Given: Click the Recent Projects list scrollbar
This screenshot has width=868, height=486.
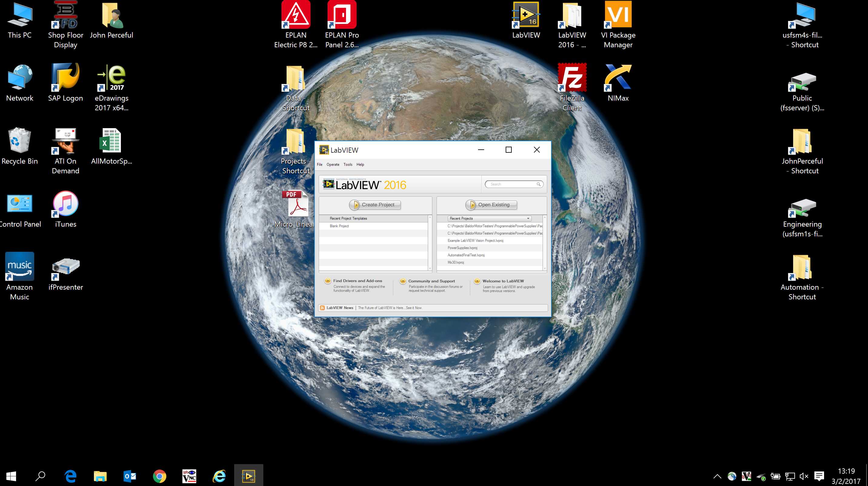Looking at the screenshot, I should point(544,243).
